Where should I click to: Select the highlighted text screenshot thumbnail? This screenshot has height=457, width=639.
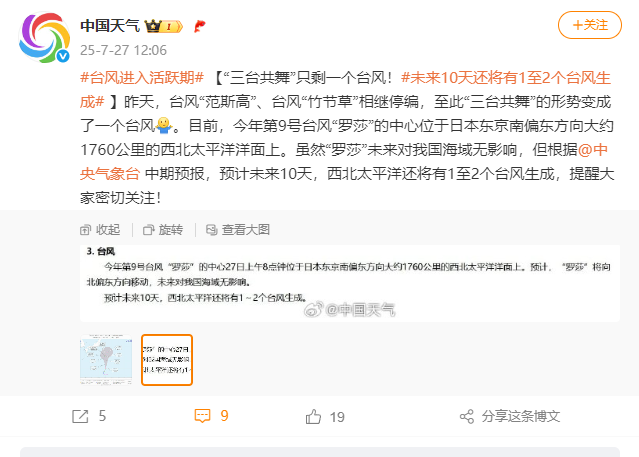(167, 360)
